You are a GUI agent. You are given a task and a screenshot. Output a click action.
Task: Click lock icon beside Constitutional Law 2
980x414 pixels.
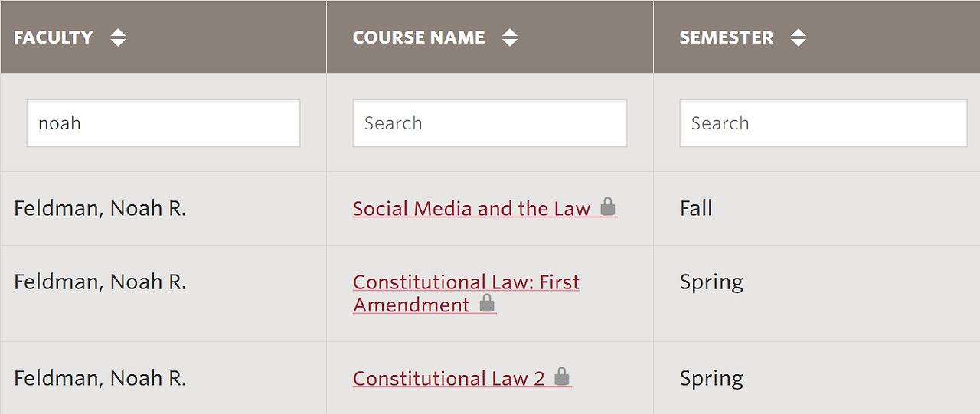(562, 377)
